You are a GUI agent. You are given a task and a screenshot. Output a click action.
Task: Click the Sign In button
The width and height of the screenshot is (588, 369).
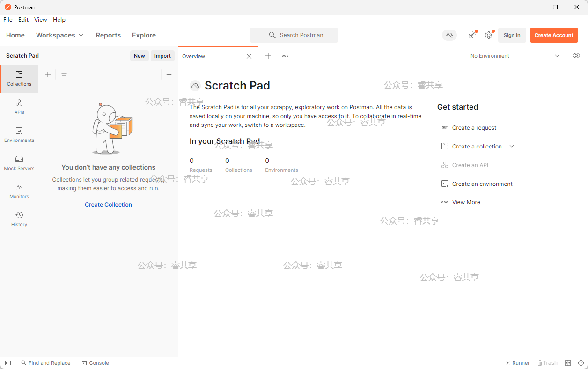512,35
